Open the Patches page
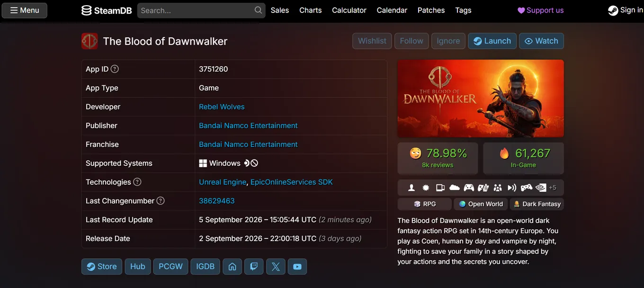 click(431, 10)
